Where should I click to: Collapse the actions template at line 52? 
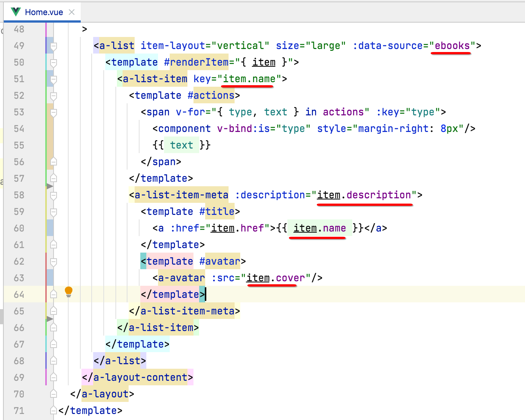54,96
